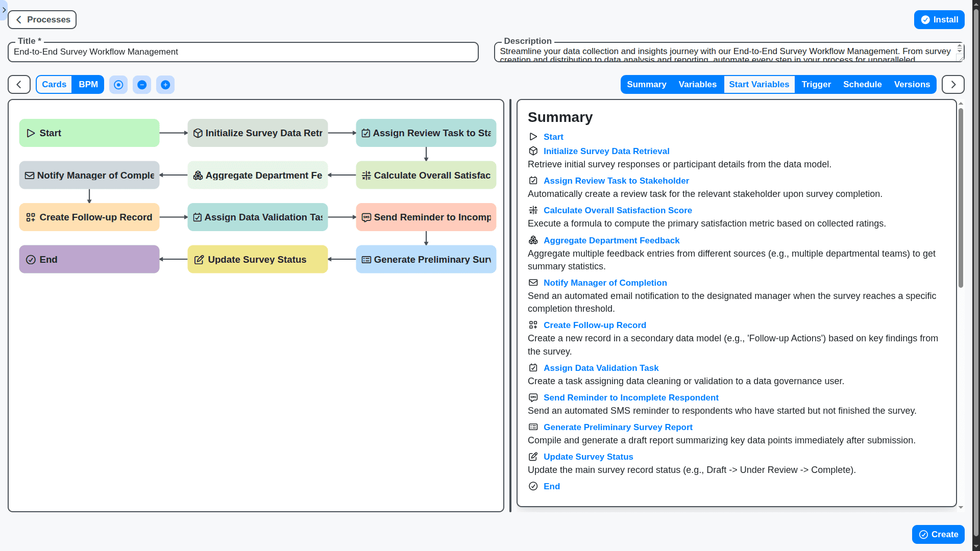Click the cube icon on Initialize Survey Data Retrieval
This screenshot has width=980, height=551.
pyautogui.click(x=198, y=133)
